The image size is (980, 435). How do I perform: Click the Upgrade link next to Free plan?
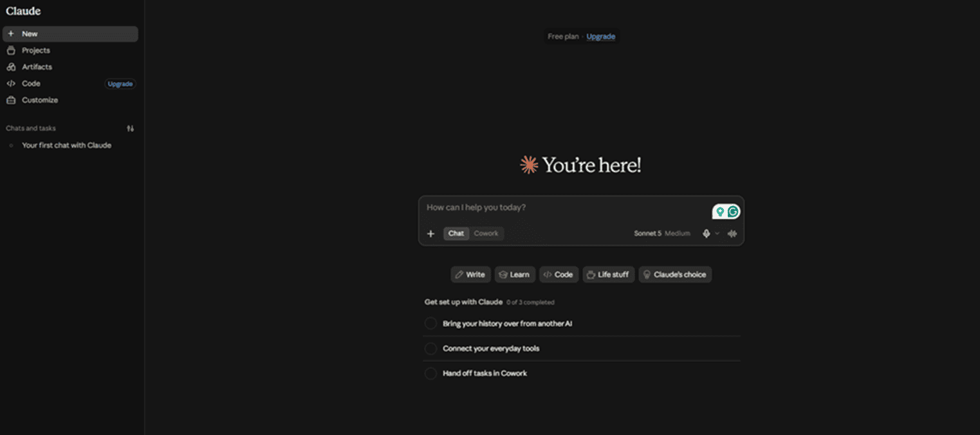[601, 37]
